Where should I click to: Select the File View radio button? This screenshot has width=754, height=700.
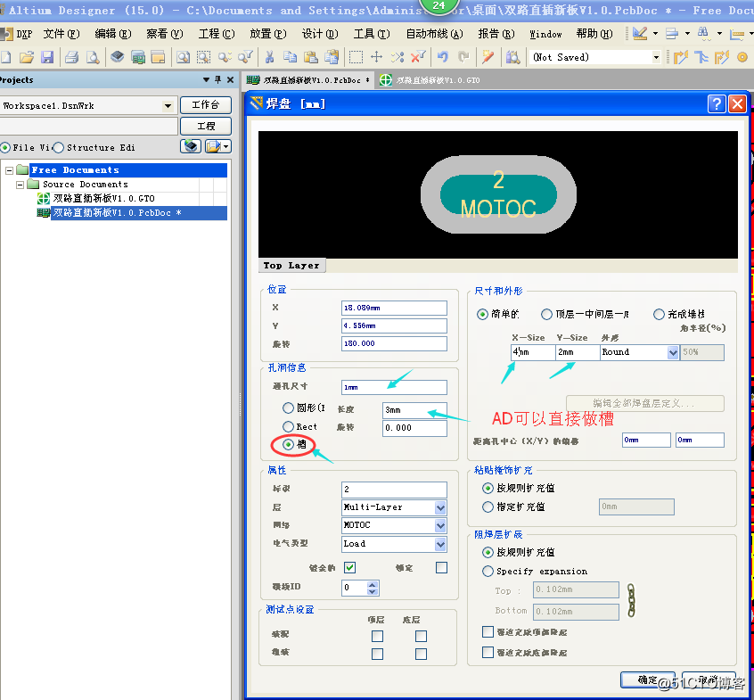[5, 147]
